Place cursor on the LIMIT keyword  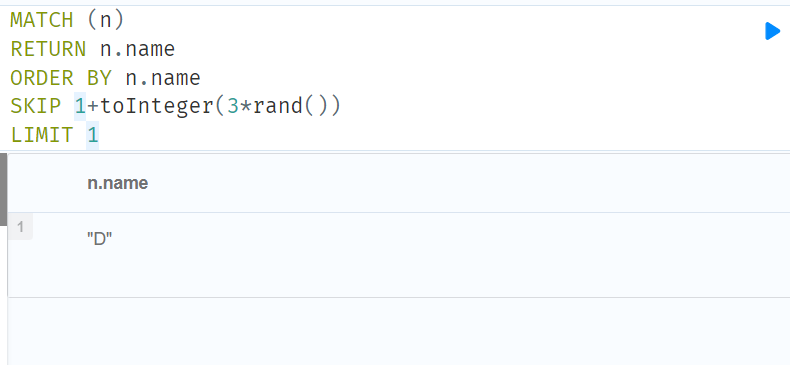point(42,135)
